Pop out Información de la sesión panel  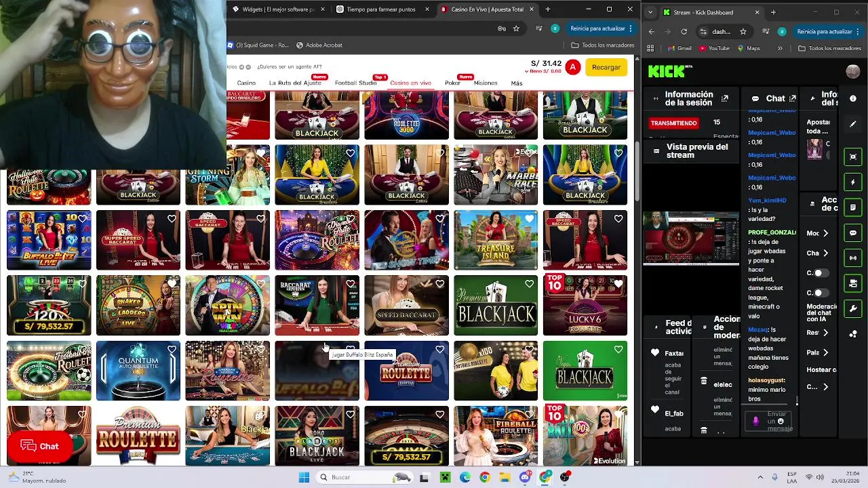click(724, 99)
